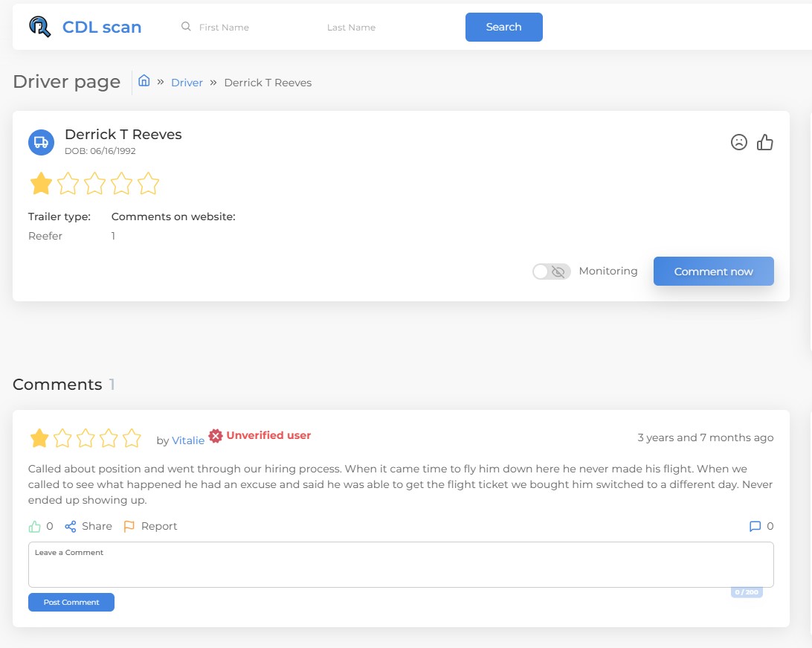The image size is (812, 648).
Task: Rate driver five stars in profile card
Action: (149, 184)
